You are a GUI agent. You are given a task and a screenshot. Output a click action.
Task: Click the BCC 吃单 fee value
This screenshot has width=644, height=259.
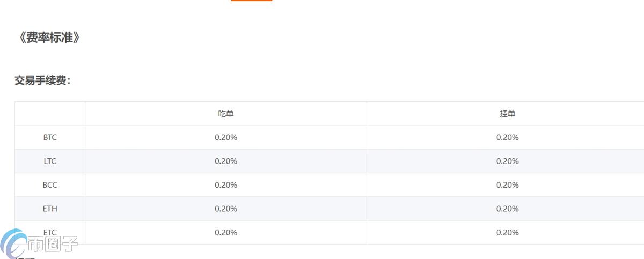(x=226, y=185)
